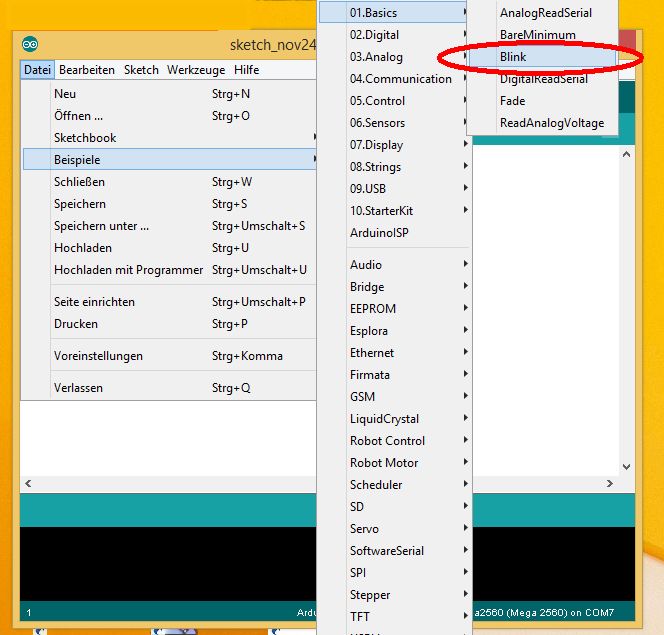
Task: Expand Bridge library examples
Action: pos(395,287)
